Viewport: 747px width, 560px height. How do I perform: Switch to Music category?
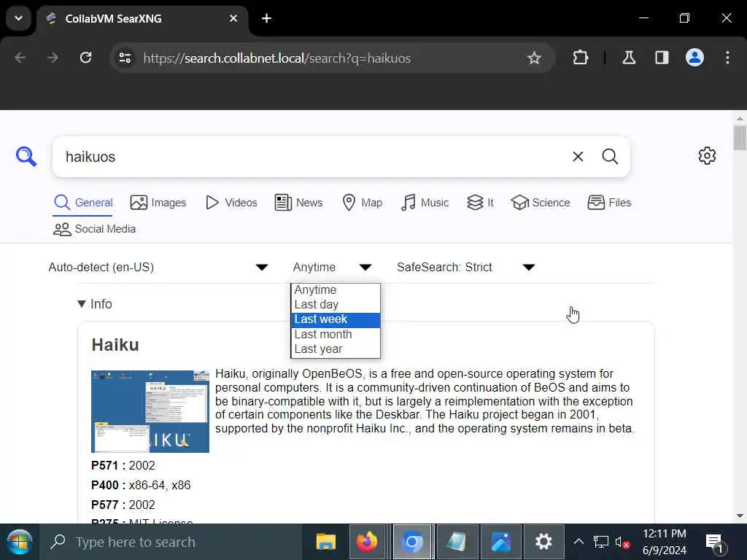click(425, 203)
